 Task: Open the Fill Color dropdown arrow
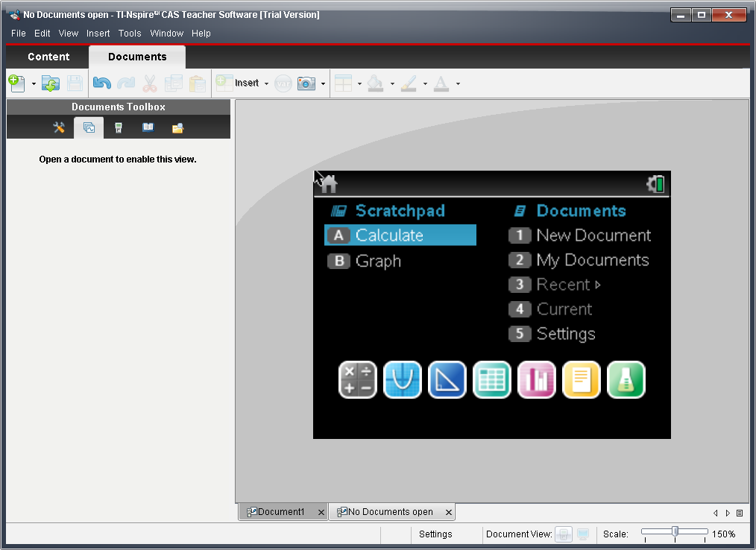(392, 84)
